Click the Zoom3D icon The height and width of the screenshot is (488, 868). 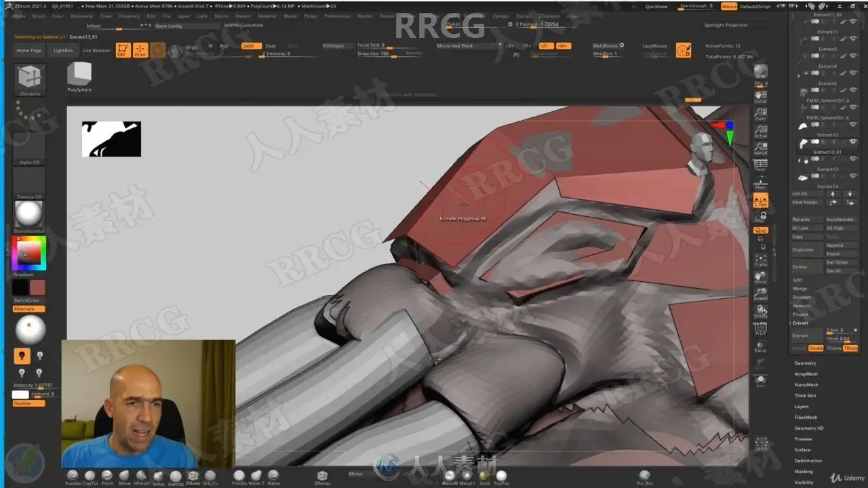click(761, 294)
